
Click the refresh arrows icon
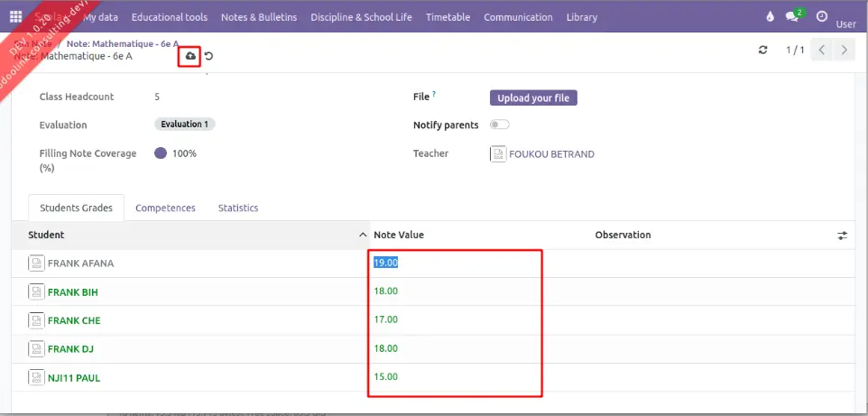pos(763,51)
